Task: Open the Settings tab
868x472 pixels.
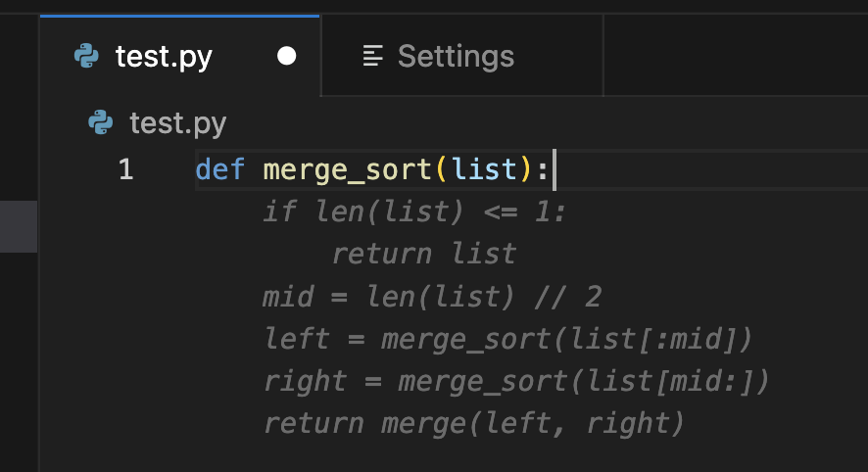Action: [456, 57]
